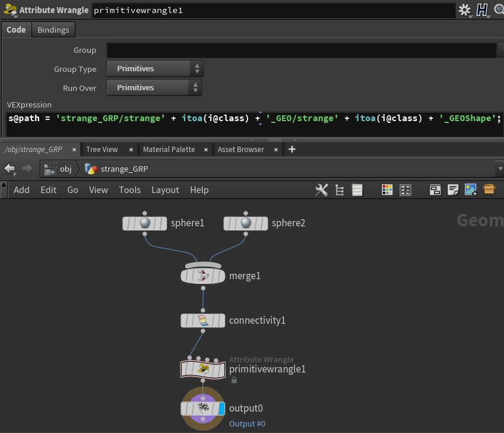This screenshot has width=504, height=433.
Task: Click the back navigation arrow
Action: point(9,169)
